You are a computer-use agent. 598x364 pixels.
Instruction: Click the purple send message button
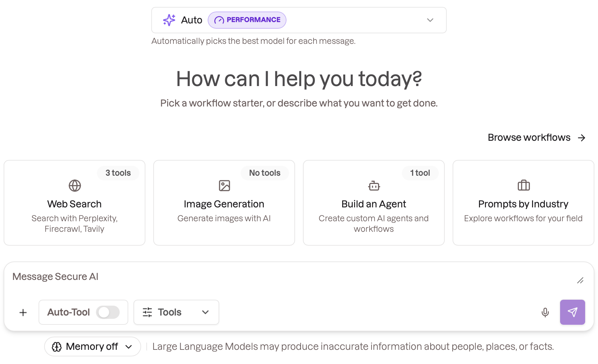[x=573, y=312]
